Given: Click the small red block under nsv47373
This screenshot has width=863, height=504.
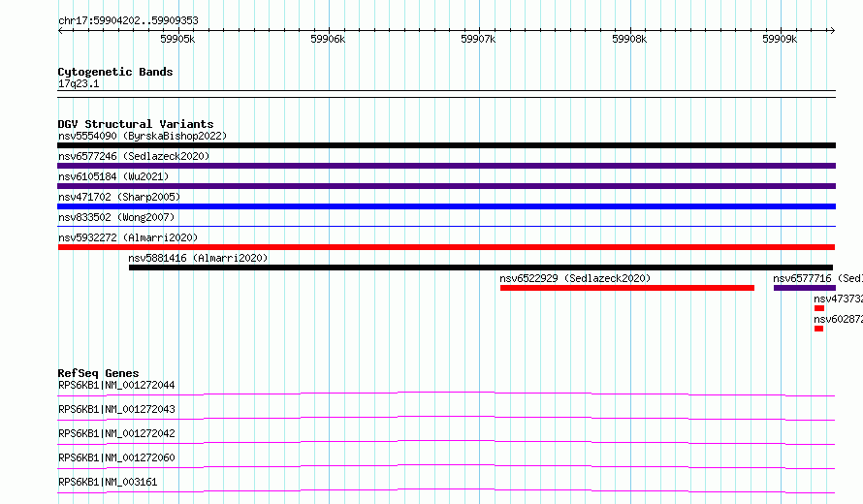Looking at the screenshot, I should pyautogui.click(x=819, y=308).
